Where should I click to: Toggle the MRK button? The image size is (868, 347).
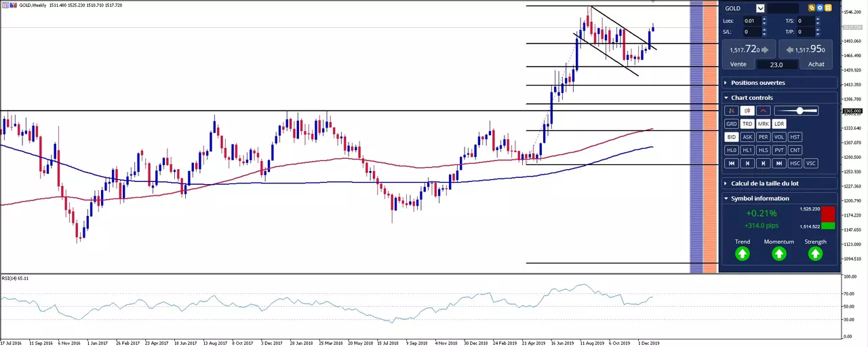[x=764, y=124]
